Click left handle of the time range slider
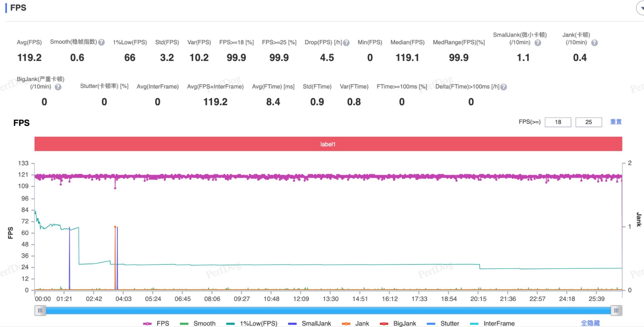The height and width of the screenshot is (327, 644). click(x=40, y=311)
